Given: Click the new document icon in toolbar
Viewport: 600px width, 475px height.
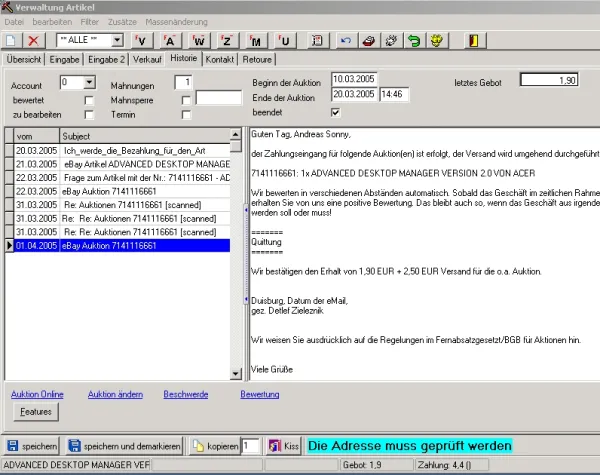Looking at the screenshot, I should click(12, 40).
